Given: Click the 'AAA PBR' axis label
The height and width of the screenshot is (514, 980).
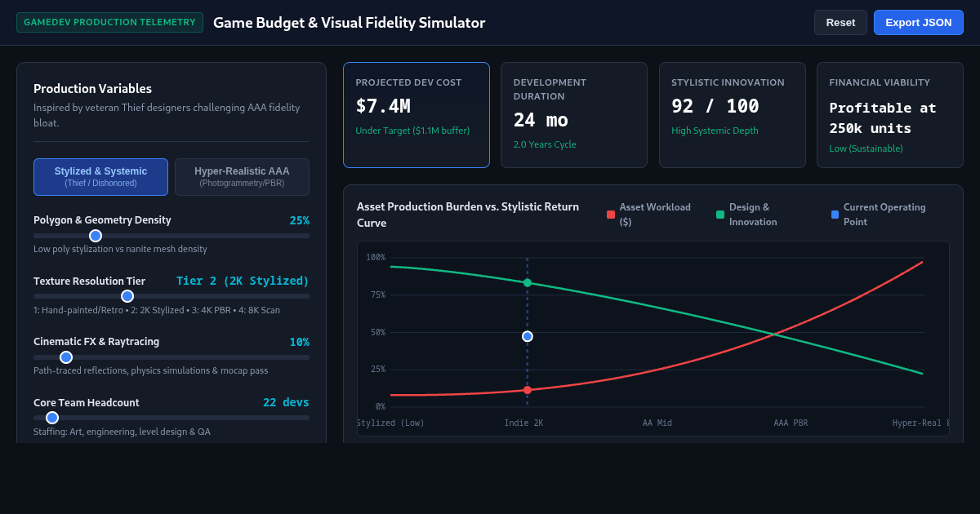Looking at the screenshot, I should pyautogui.click(x=791, y=423).
